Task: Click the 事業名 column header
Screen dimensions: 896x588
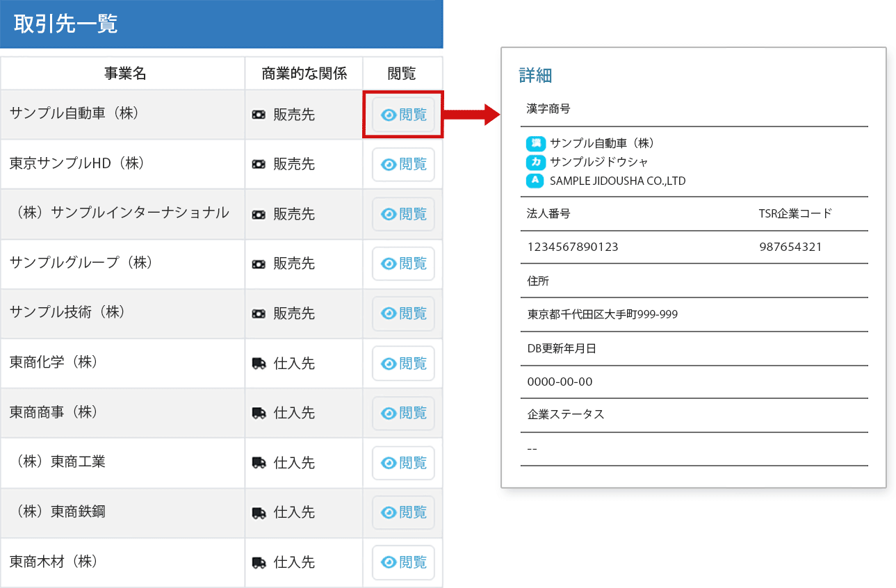Action: [x=125, y=74]
